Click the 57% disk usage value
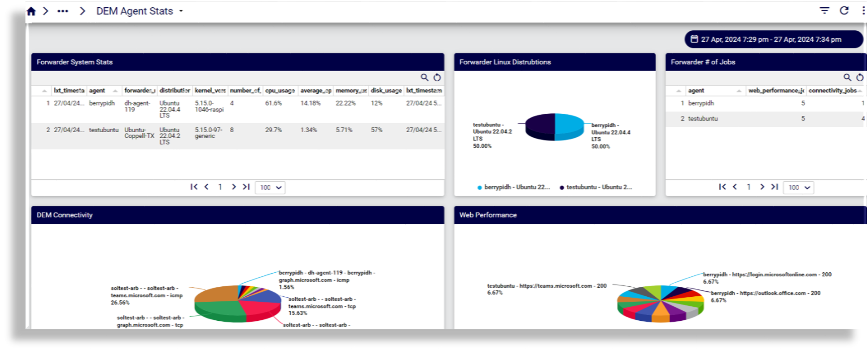This screenshot has width=868, height=352. 377,130
